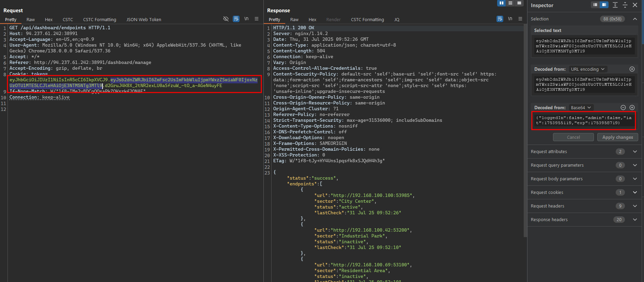Viewport: 644px width, 282px height.
Task: Remove the Base64 decoding step
Action: [623, 107]
